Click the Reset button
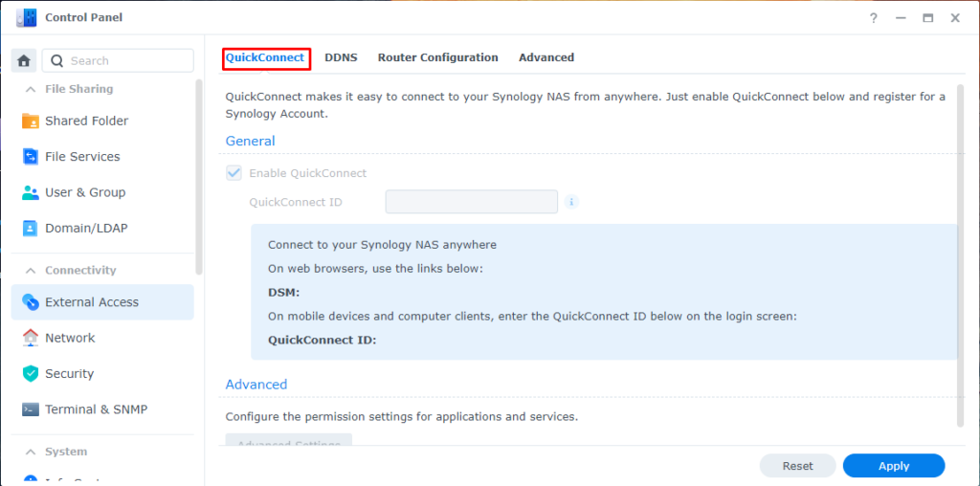This screenshot has height=486, width=980. 797,466
